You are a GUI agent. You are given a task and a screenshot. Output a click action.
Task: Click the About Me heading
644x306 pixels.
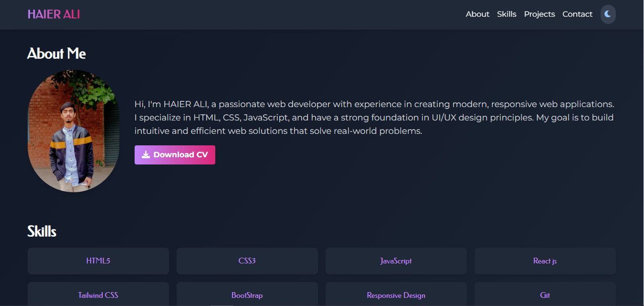[x=56, y=54]
